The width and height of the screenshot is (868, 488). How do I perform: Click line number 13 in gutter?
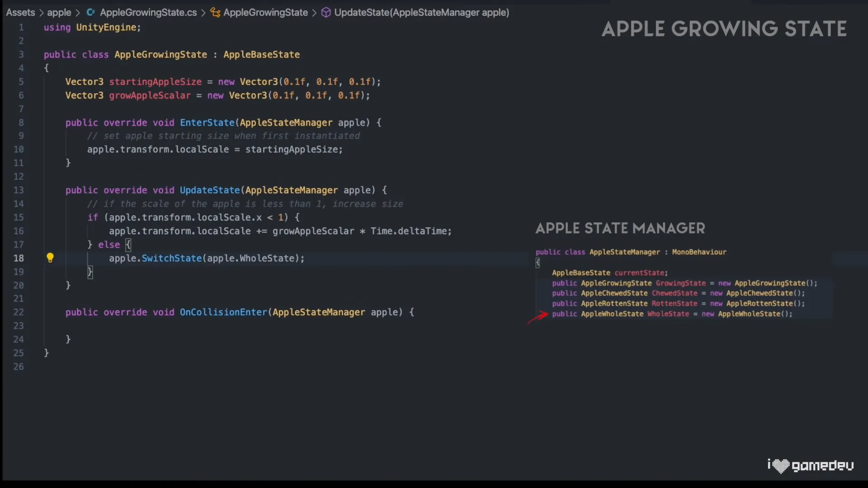19,190
